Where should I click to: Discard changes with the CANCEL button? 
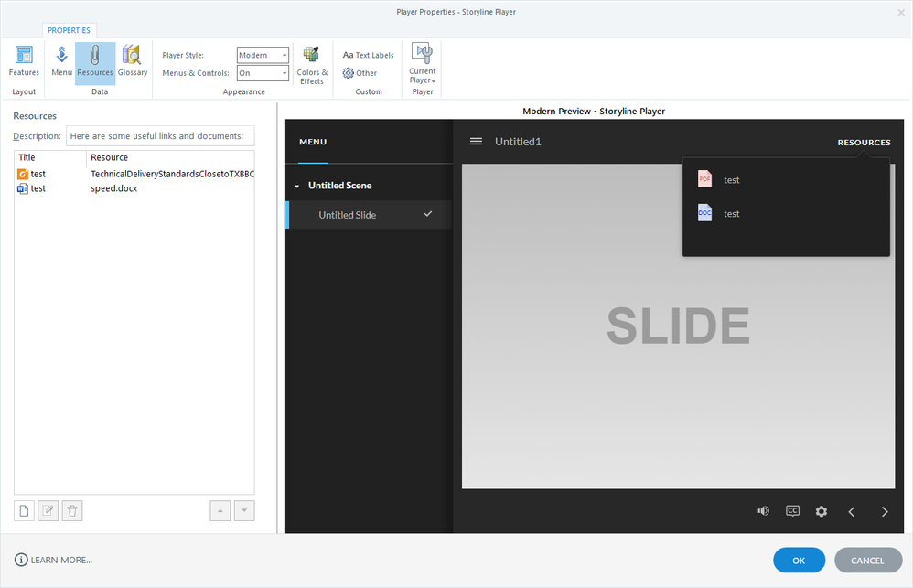(867, 560)
